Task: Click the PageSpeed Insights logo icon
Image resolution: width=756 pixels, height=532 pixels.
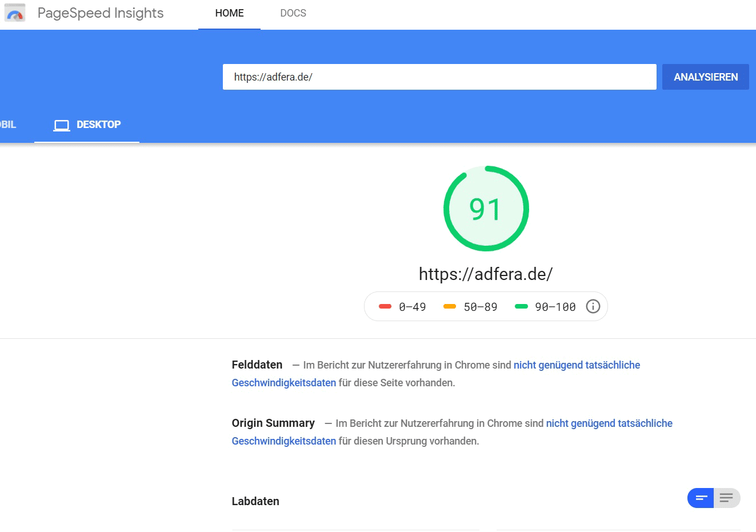Action: [15, 13]
